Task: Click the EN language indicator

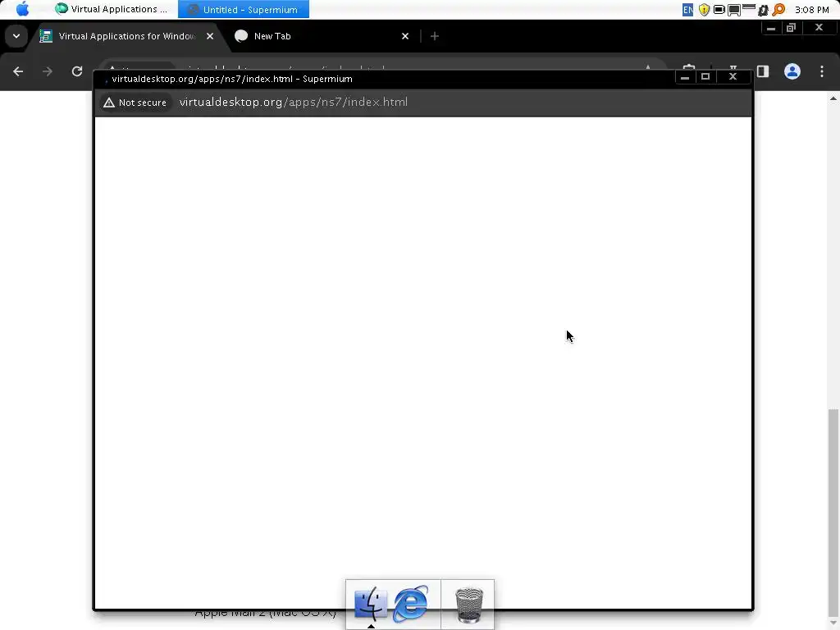Action: point(688,10)
